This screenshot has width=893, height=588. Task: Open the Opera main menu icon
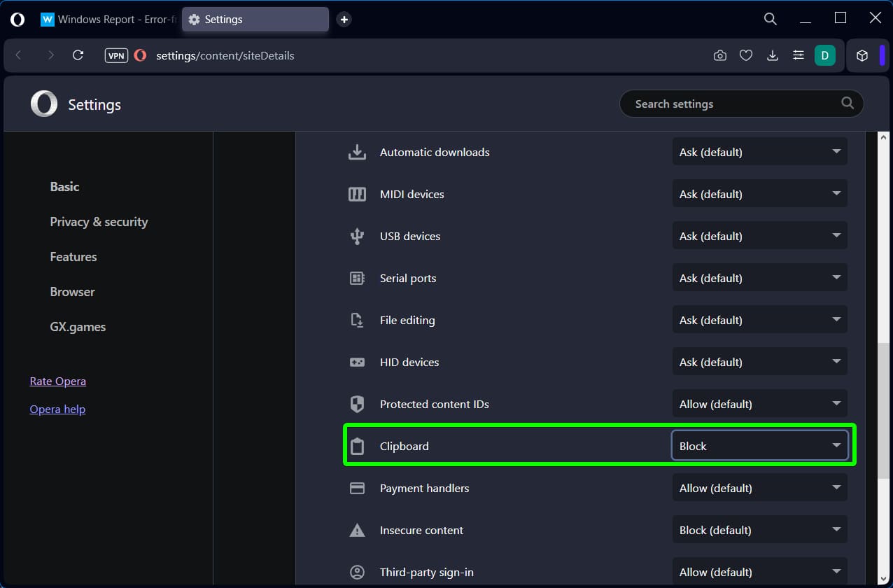tap(17, 20)
